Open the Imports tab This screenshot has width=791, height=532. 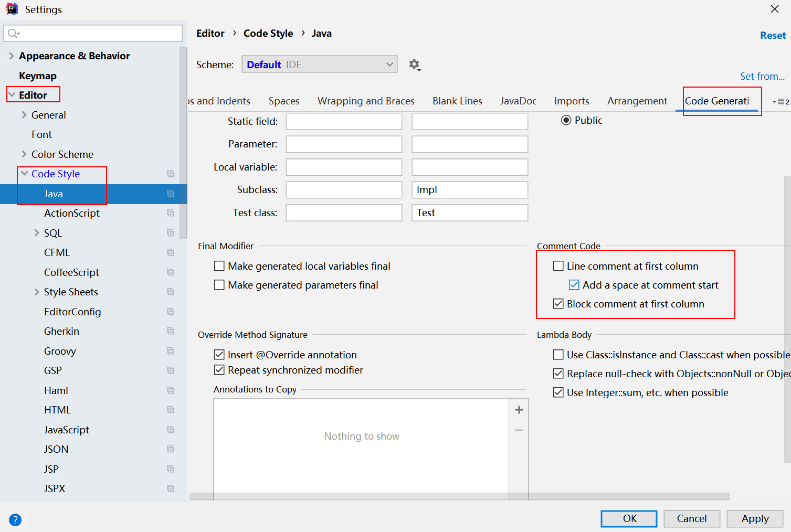click(572, 101)
